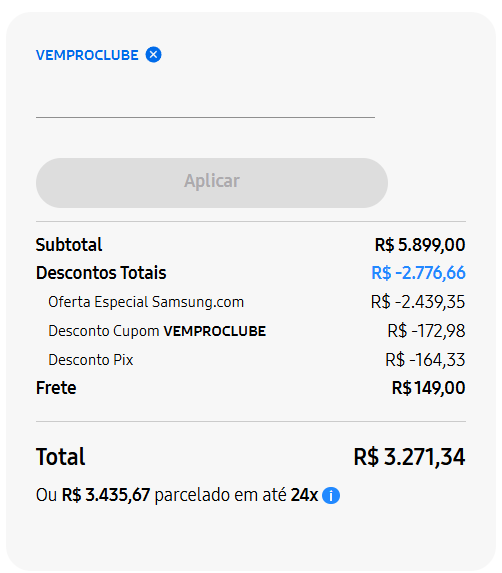This screenshot has height=573, width=502.
Task: Click the final total R$ 3.271,34
Action: point(409,456)
